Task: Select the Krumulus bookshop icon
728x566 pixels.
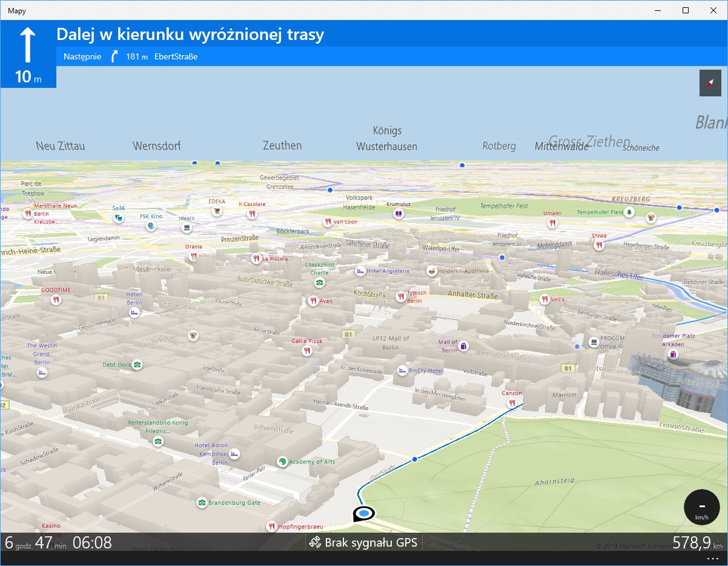Action: click(x=398, y=214)
